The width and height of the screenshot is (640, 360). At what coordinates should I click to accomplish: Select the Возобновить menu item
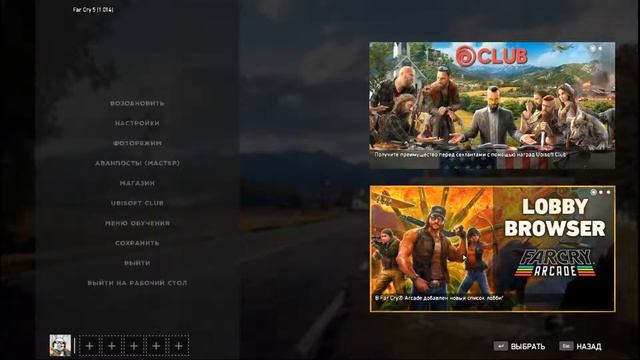[137, 103]
